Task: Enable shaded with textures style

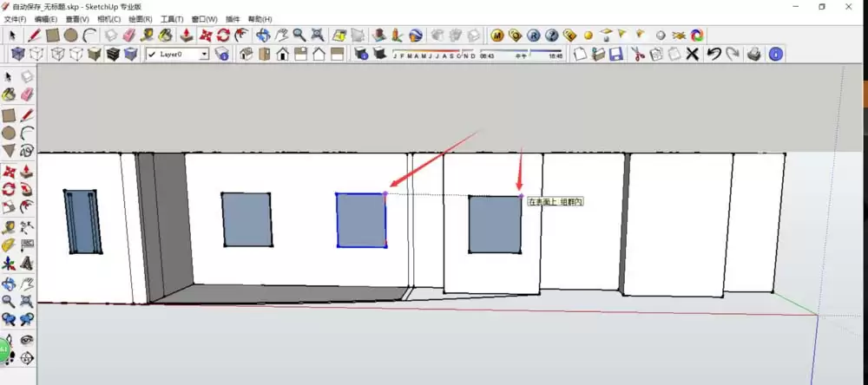Action: [x=112, y=54]
